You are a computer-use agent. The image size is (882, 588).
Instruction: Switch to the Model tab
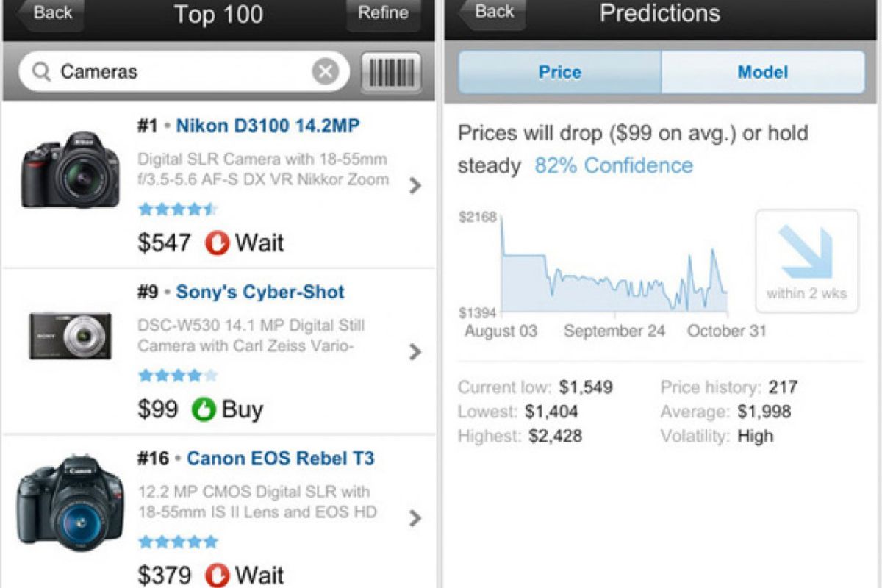click(x=762, y=72)
